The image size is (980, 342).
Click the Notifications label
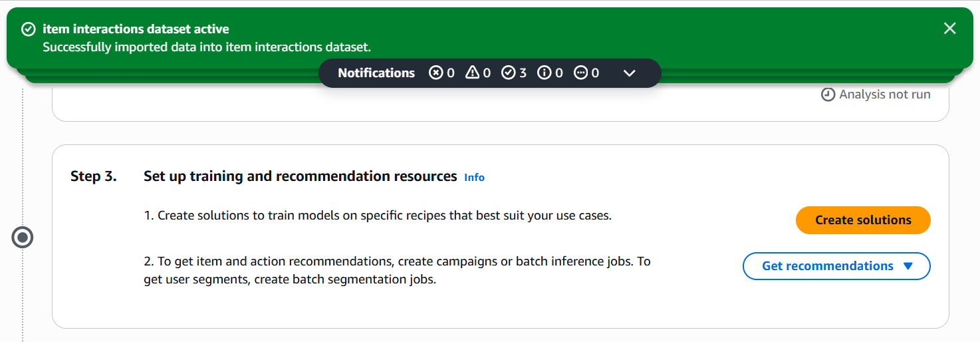click(376, 73)
